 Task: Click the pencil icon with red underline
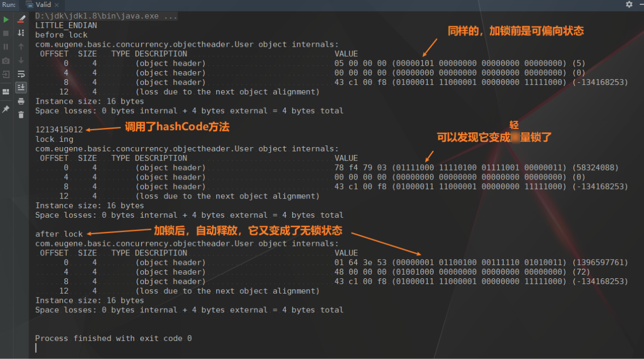click(x=21, y=20)
